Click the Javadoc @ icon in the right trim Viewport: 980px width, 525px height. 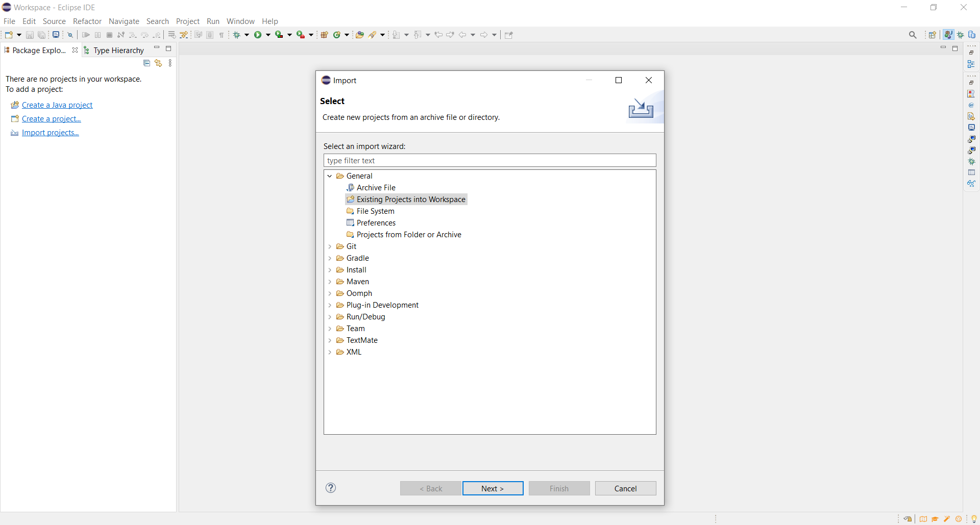coord(971,105)
